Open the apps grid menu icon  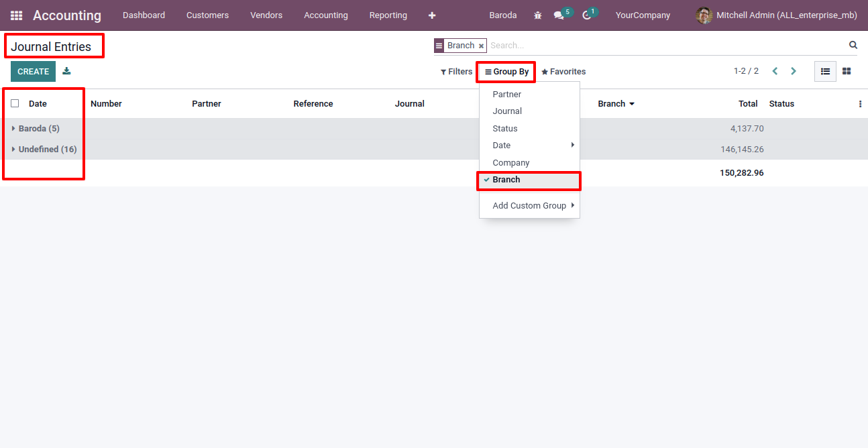tap(16, 15)
